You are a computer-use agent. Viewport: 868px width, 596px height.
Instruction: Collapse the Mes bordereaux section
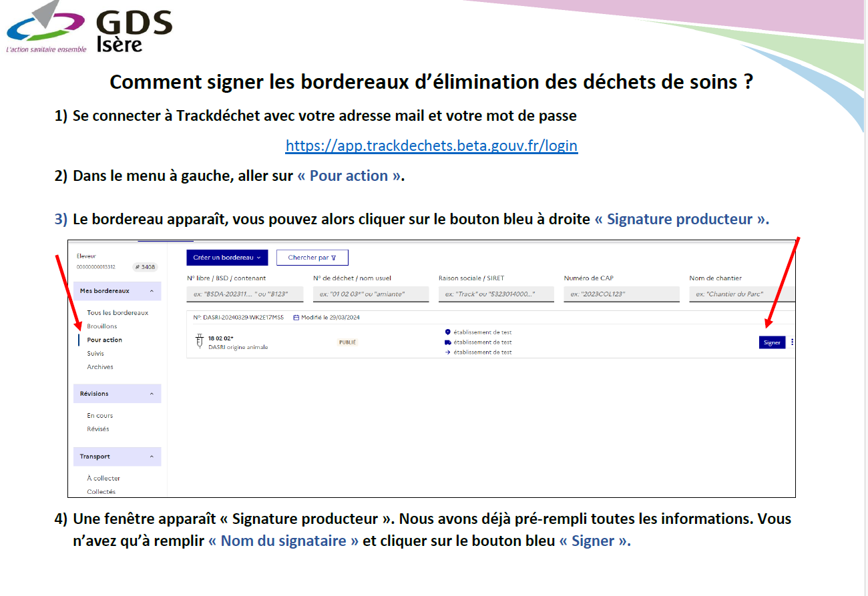[x=151, y=291]
